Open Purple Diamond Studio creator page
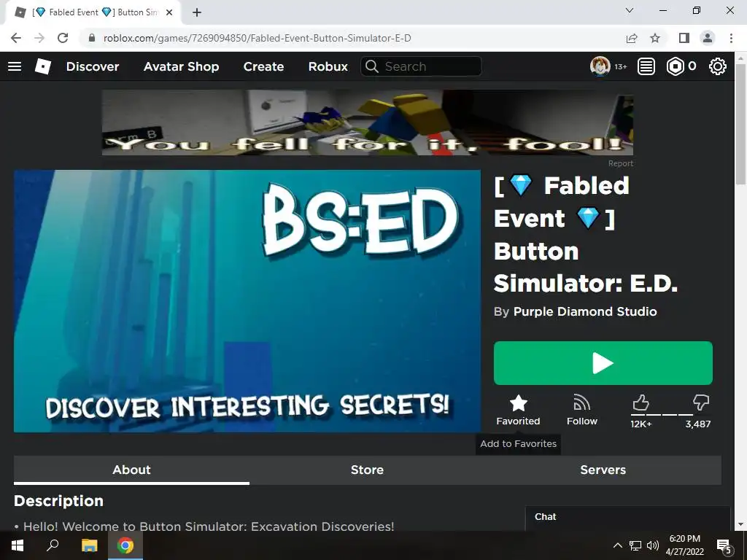 585,311
